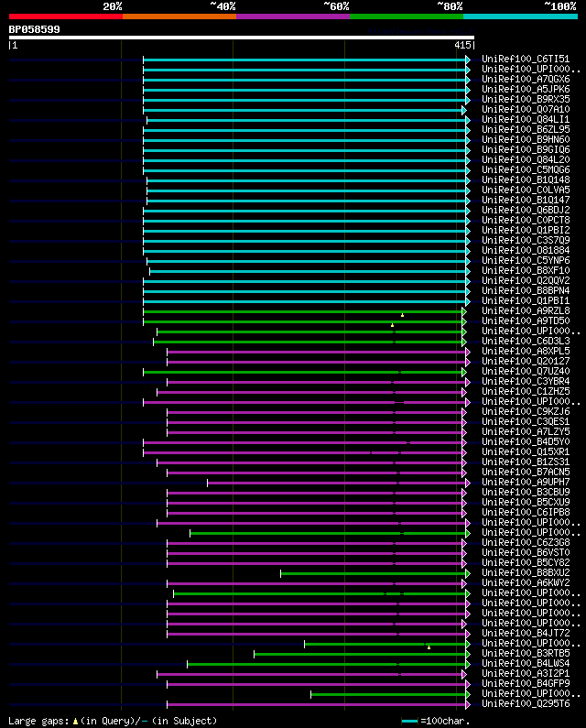The image size is (586, 728).
Task: Click the purple ~60% identity legend segment
Action: pyautogui.click(x=293, y=16)
